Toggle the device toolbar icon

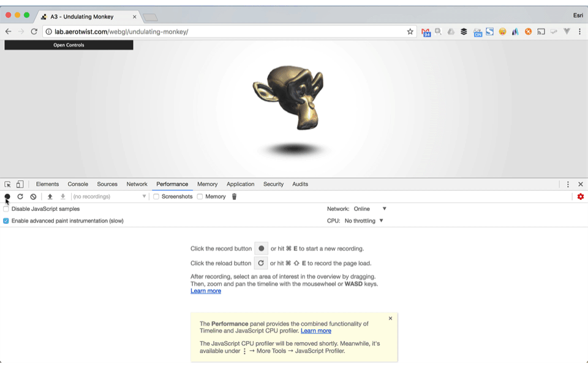[x=20, y=184]
